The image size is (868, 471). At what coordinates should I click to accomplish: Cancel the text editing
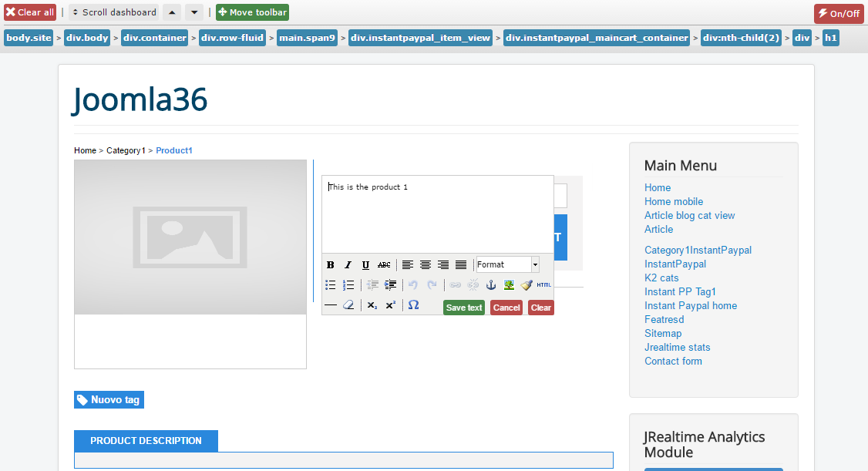pos(506,308)
